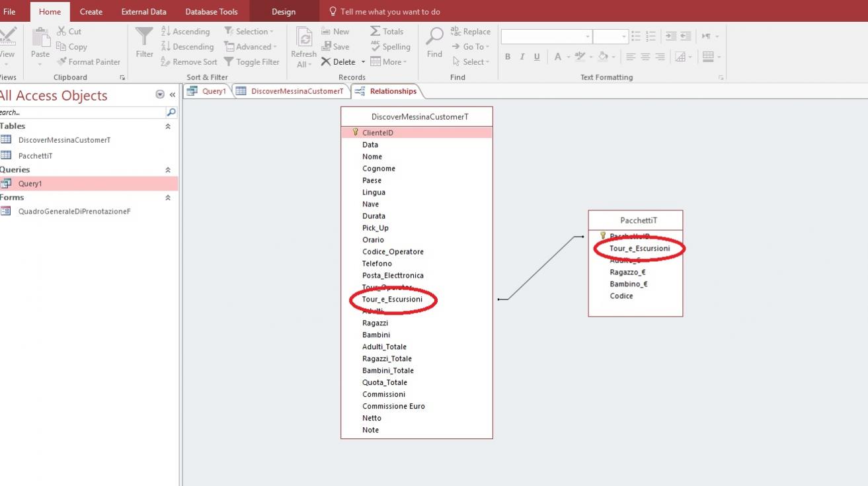The image size is (868, 486).
Task: Switch to the DiscoverMessinaCustomerT document tab
Action: coord(296,91)
